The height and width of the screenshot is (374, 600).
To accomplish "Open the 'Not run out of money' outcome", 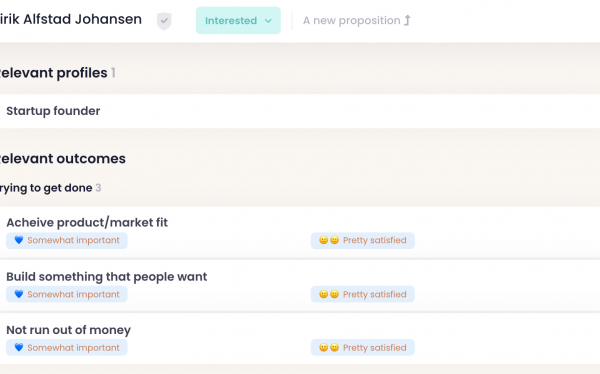I will coord(68,330).
